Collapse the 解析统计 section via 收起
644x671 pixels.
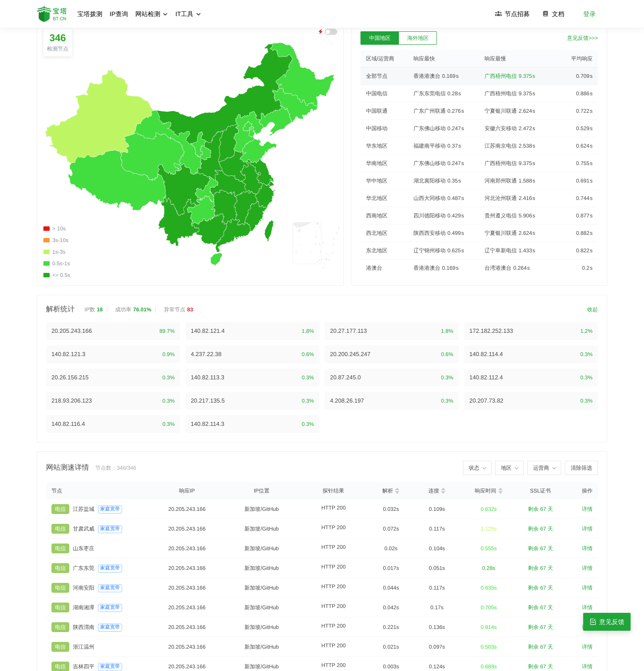593,310
